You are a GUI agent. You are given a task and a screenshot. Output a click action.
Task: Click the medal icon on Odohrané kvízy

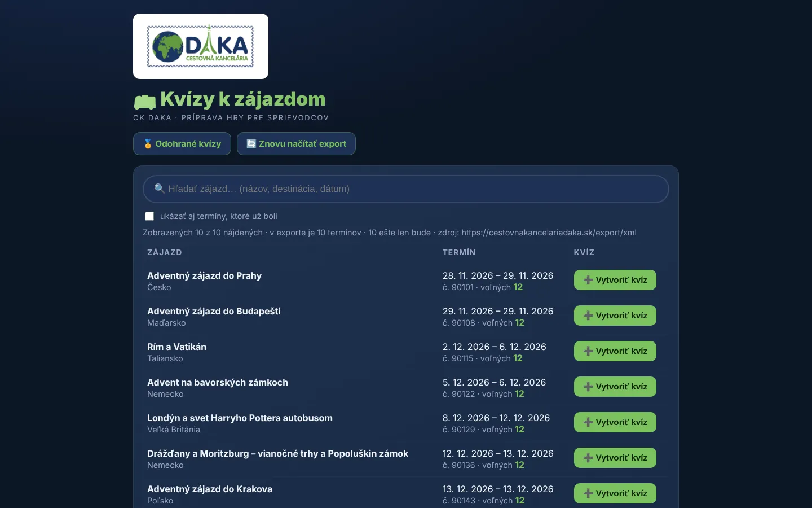coord(148,144)
